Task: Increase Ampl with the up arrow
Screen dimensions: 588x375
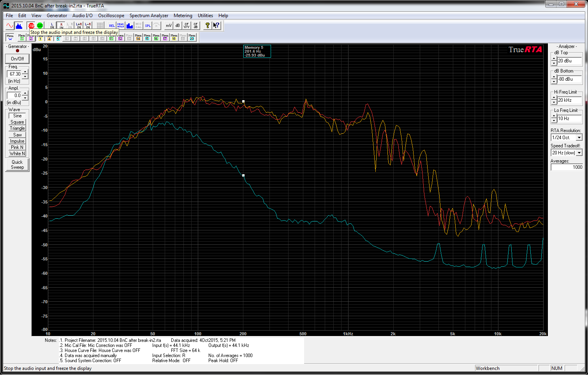Action: [25, 93]
